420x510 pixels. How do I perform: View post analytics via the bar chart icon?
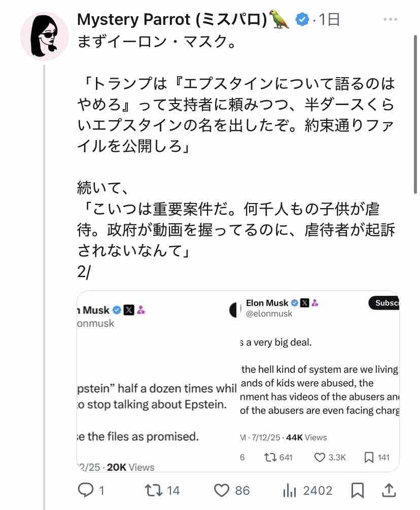289,490
